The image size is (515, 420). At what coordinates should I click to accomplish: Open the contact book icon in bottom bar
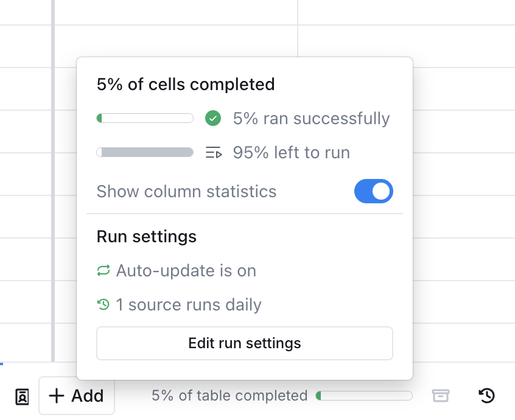pyautogui.click(x=22, y=396)
